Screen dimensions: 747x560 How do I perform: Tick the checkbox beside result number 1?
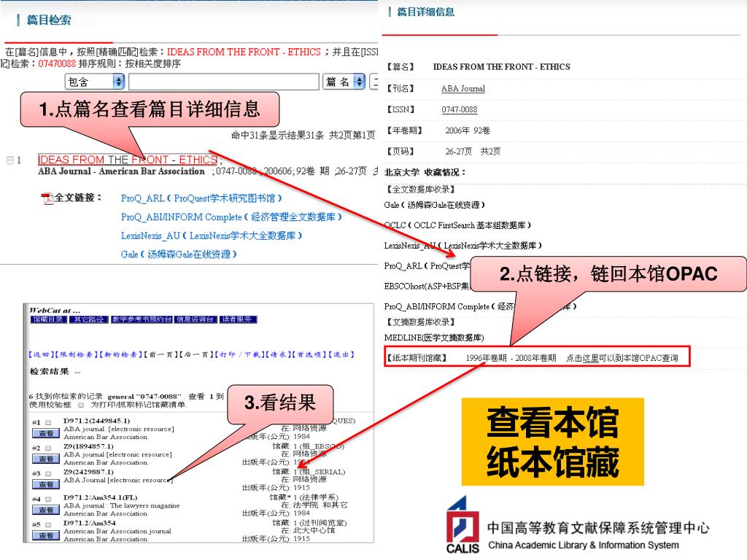click(x=9, y=160)
